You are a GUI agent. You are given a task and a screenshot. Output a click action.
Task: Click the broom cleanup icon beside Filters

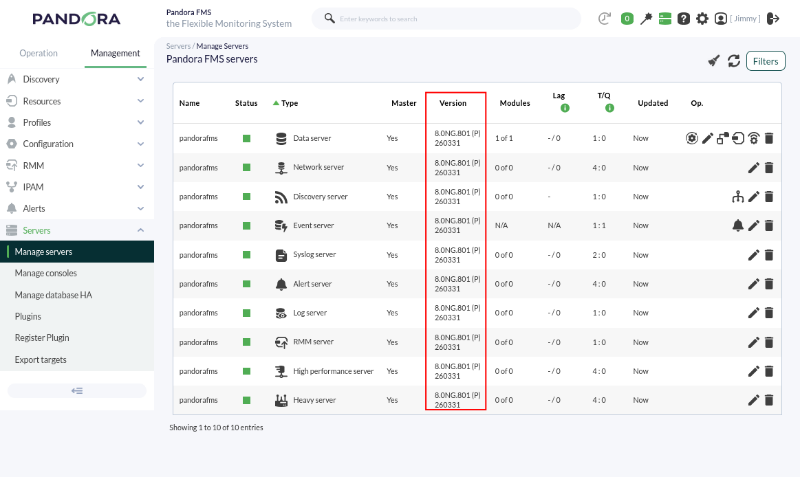[x=714, y=61]
